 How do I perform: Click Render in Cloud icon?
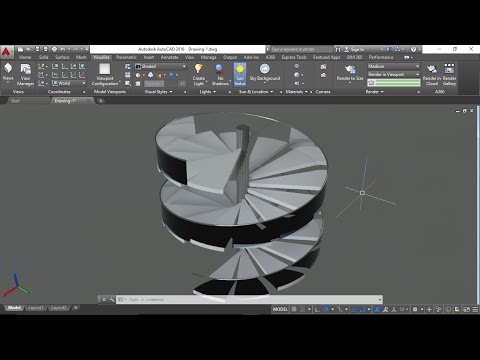point(432,69)
